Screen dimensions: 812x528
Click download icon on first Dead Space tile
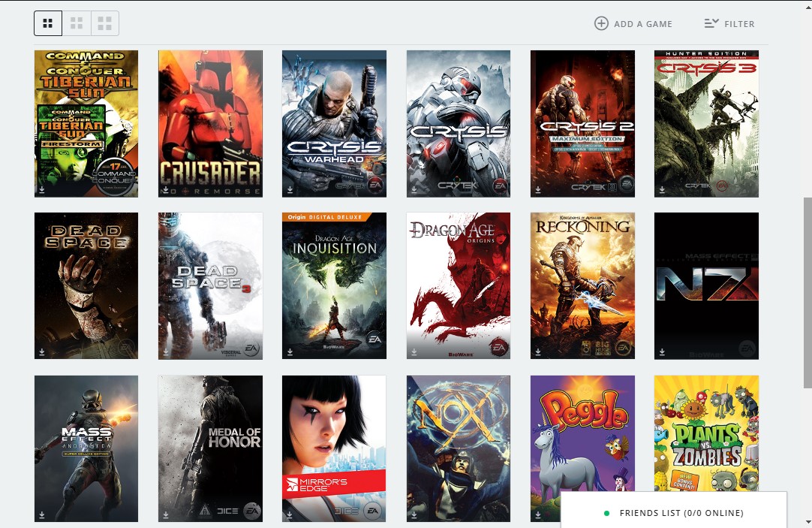pos(42,351)
